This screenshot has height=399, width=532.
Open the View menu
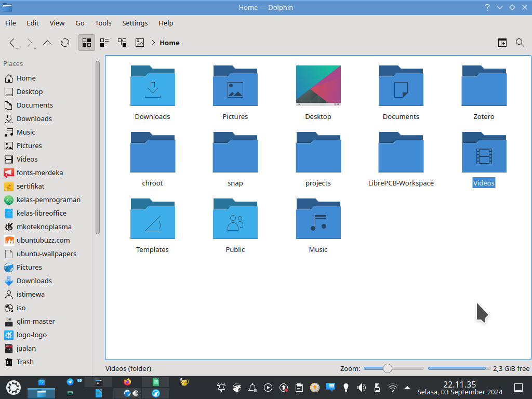(x=57, y=23)
